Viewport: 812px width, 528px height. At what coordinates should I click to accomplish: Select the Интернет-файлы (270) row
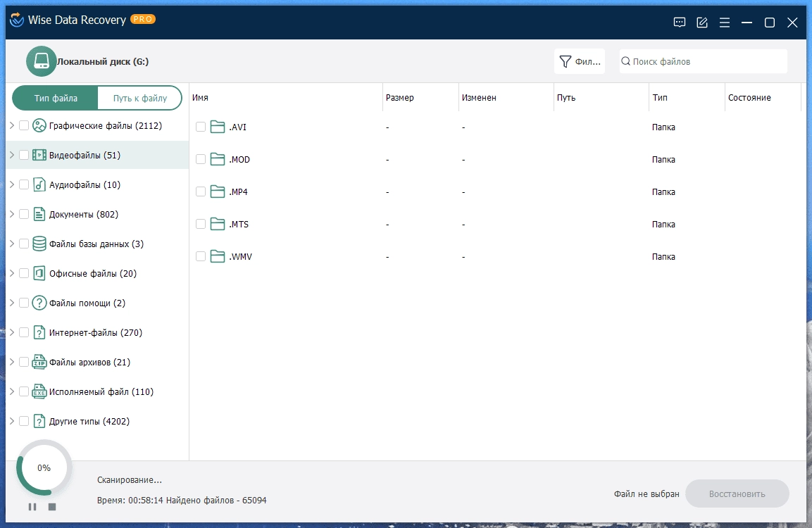97,332
